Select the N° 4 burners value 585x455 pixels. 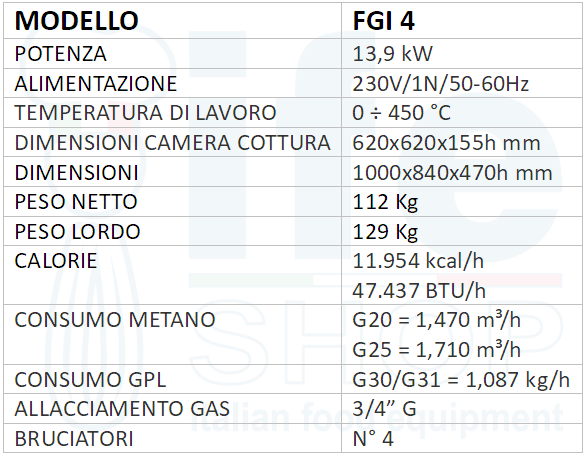click(x=373, y=439)
